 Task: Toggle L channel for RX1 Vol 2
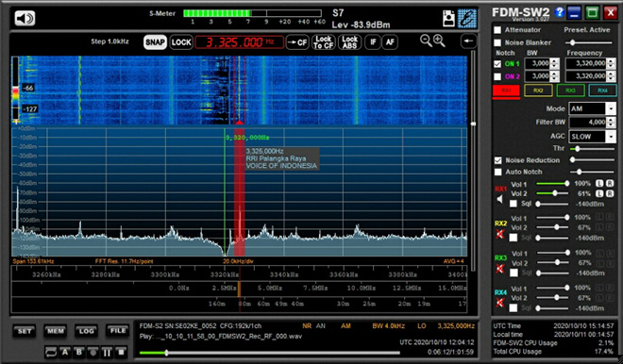pos(599,193)
